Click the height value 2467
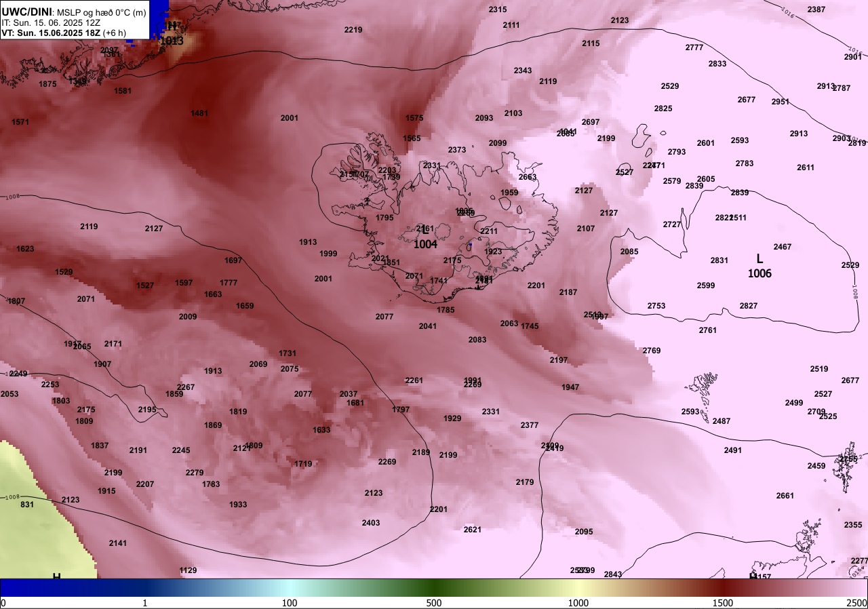868x609 pixels. pos(783,247)
